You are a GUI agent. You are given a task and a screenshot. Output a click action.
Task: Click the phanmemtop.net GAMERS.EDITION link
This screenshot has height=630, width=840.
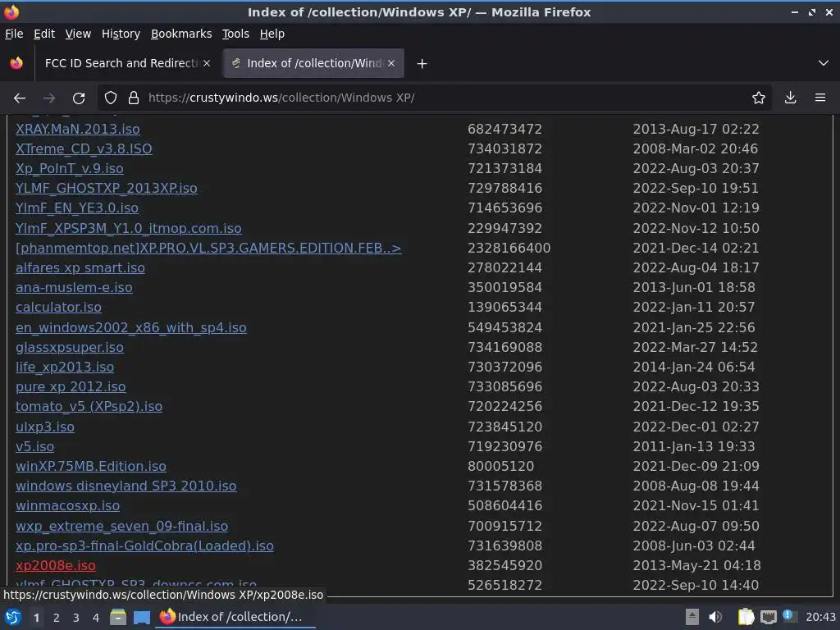point(208,249)
